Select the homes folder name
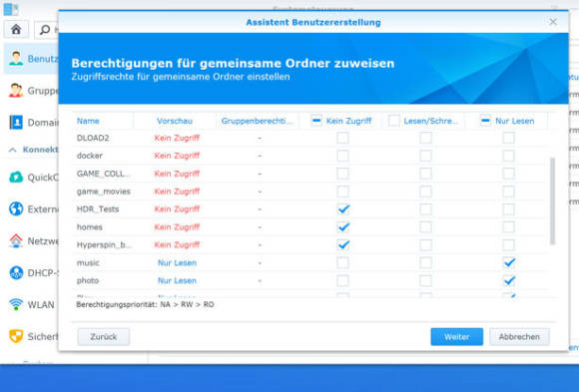Viewport: 579px width, 392px height. click(x=90, y=227)
